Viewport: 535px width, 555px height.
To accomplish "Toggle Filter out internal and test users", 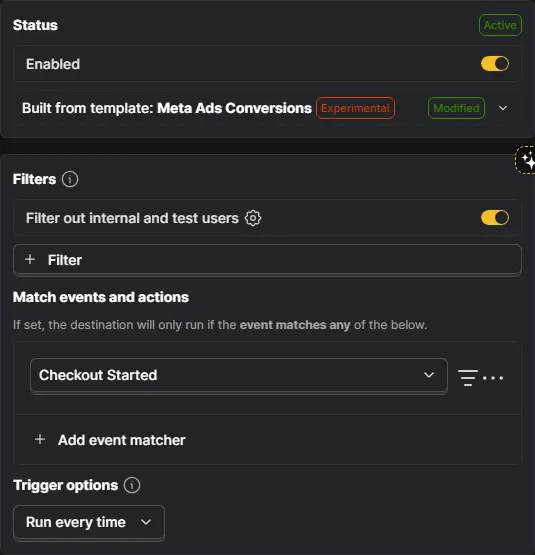I will [495, 218].
